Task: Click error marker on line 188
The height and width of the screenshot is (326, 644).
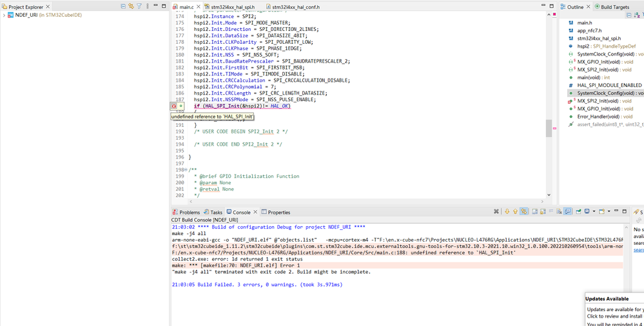Action: [x=174, y=106]
